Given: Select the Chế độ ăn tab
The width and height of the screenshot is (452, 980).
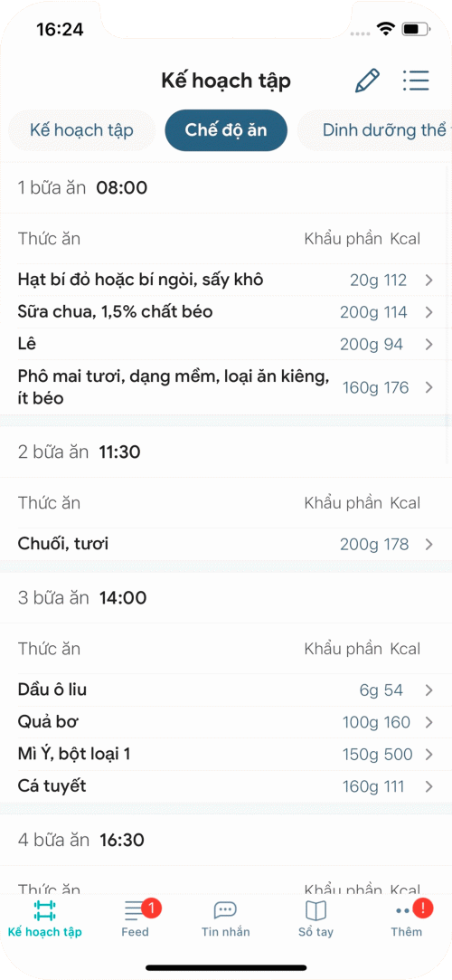Looking at the screenshot, I should 226,130.
